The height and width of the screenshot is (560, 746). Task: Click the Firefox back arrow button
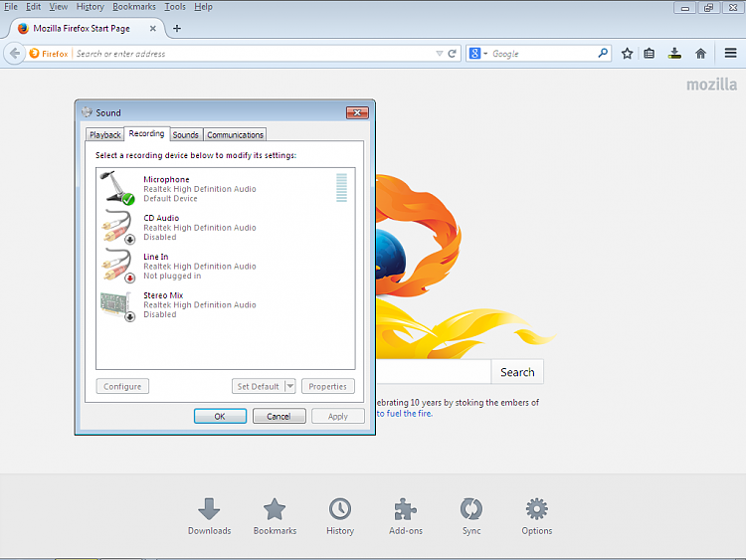tap(15, 54)
